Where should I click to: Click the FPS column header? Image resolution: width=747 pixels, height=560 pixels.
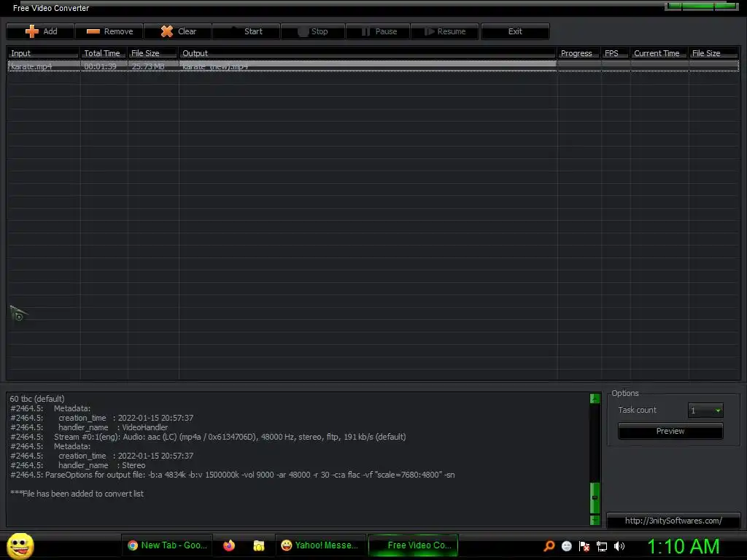pyautogui.click(x=616, y=52)
